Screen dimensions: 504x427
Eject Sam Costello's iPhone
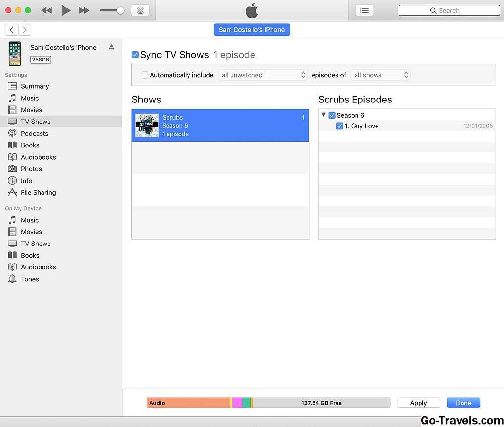(x=111, y=47)
